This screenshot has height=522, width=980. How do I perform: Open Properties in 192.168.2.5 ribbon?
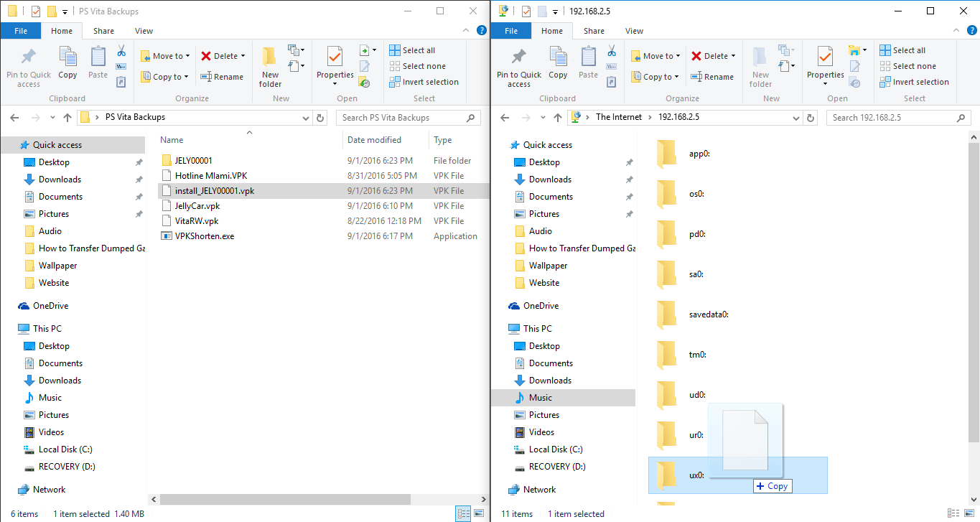point(826,67)
